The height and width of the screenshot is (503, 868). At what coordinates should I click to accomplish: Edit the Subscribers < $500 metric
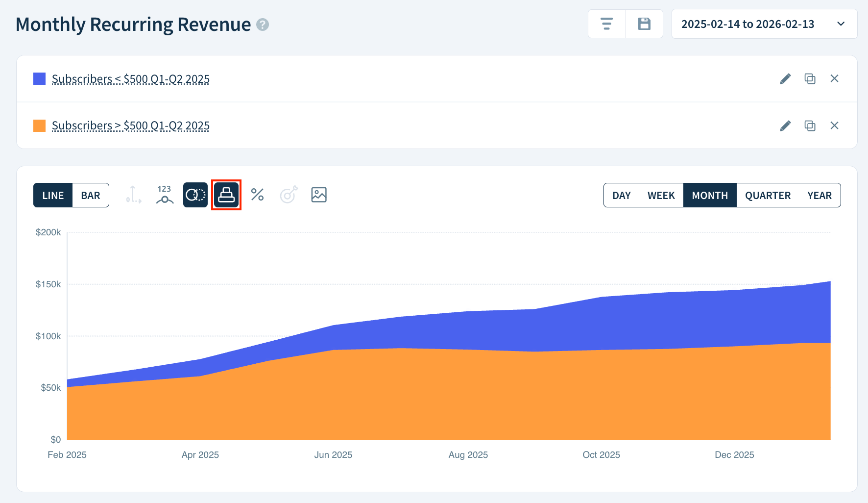[x=785, y=78]
